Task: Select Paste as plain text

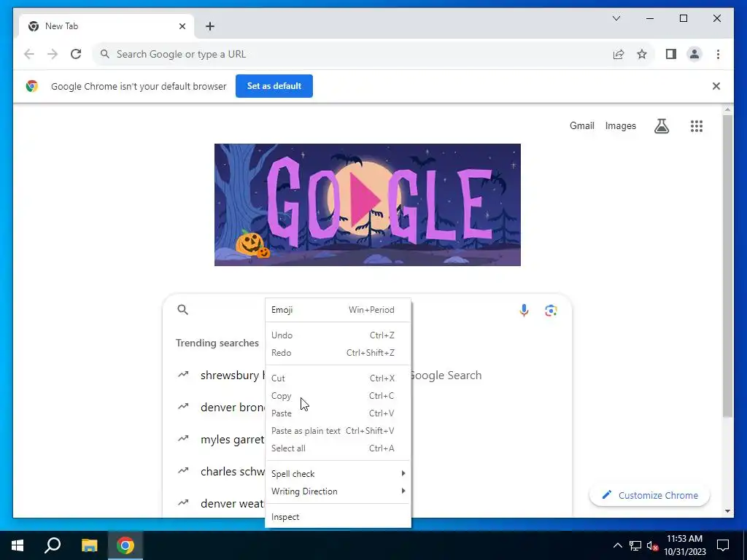Action: pyautogui.click(x=338, y=431)
